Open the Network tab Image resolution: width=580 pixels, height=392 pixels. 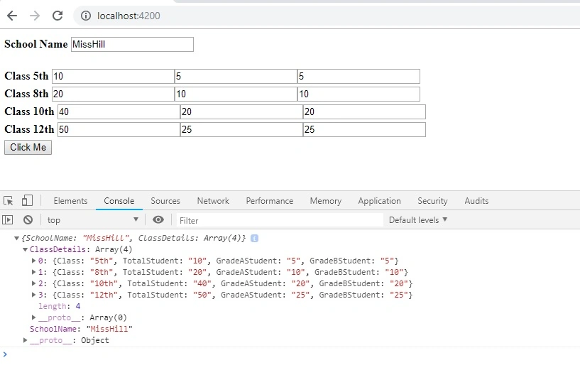pos(213,201)
